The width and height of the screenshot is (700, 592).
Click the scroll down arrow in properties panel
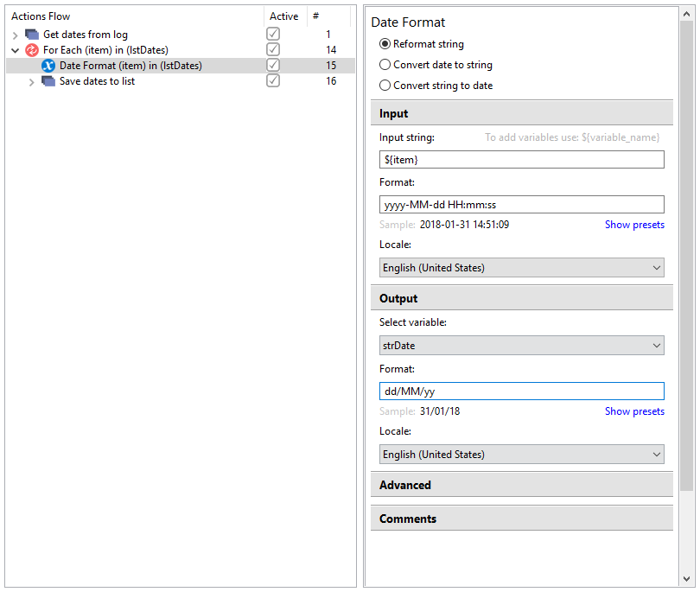point(687,579)
